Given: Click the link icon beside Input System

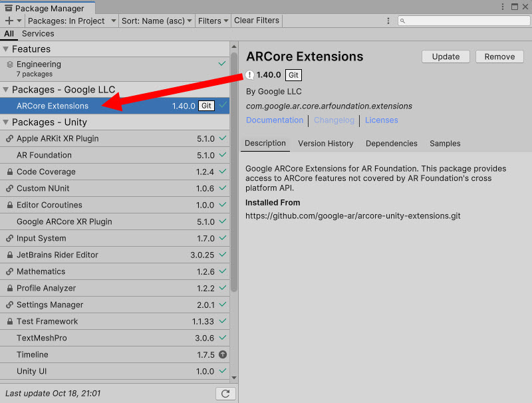Looking at the screenshot, I should [10, 238].
